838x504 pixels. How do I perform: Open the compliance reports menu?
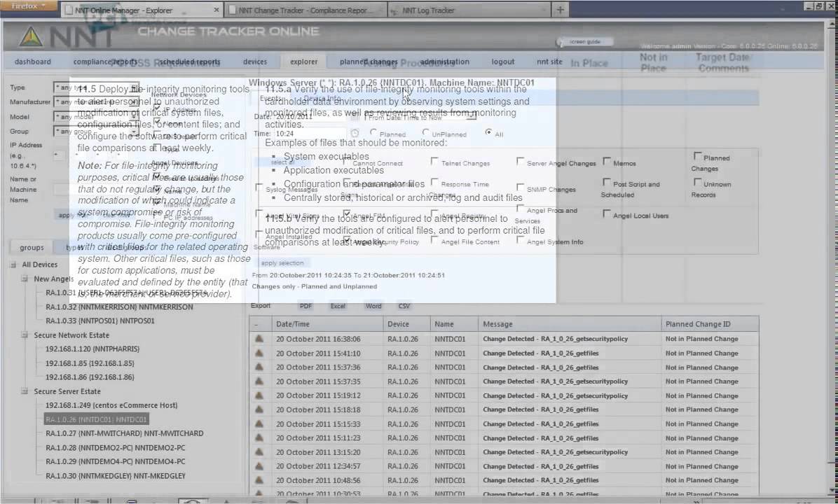pyautogui.click(x=105, y=62)
